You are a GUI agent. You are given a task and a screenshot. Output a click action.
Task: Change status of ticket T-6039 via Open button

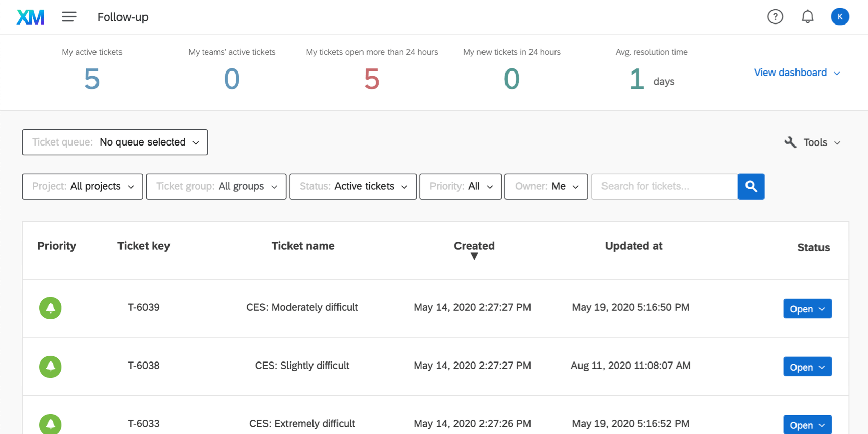click(x=807, y=309)
